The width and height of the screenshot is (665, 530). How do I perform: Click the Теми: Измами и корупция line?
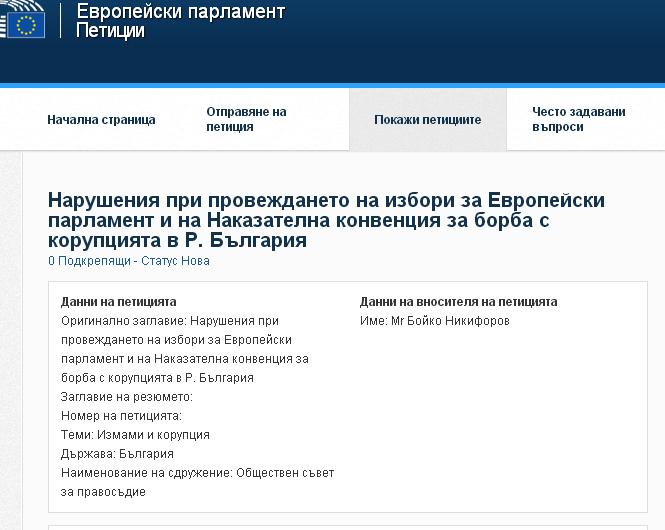point(135,435)
